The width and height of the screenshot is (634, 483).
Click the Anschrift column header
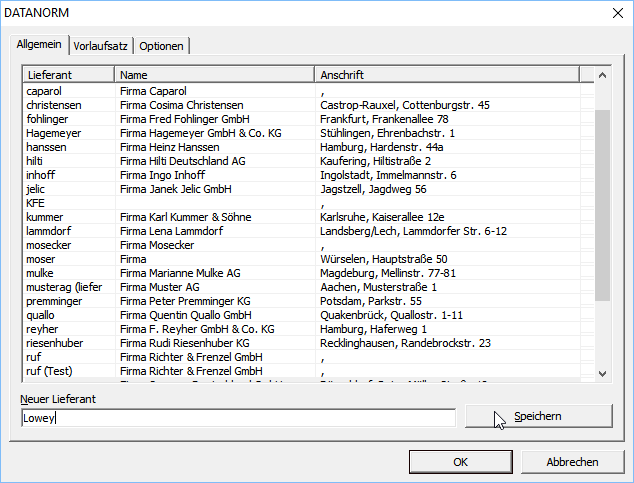coord(447,75)
